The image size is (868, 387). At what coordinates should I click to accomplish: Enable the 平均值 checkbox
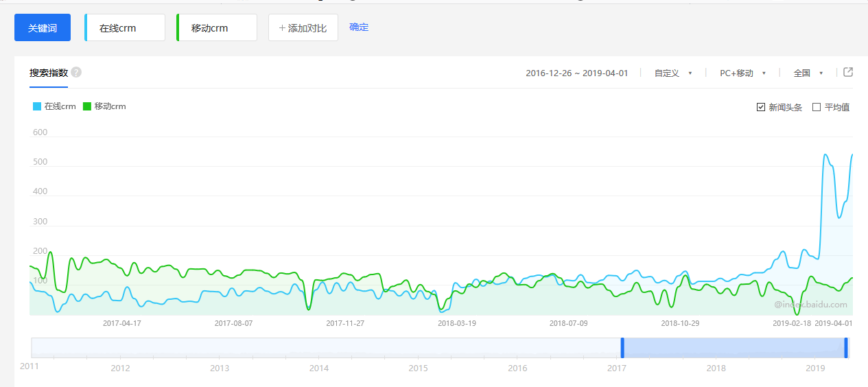(817, 107)
